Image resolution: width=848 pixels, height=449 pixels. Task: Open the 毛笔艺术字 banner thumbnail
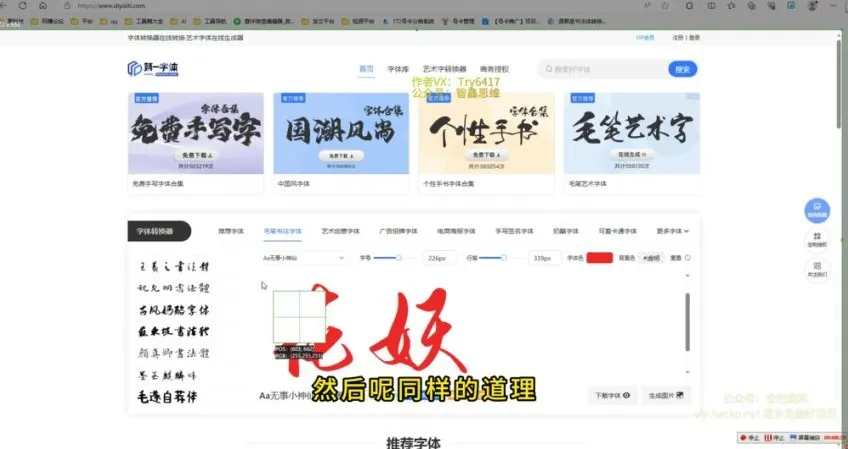(x=632, y=133)
